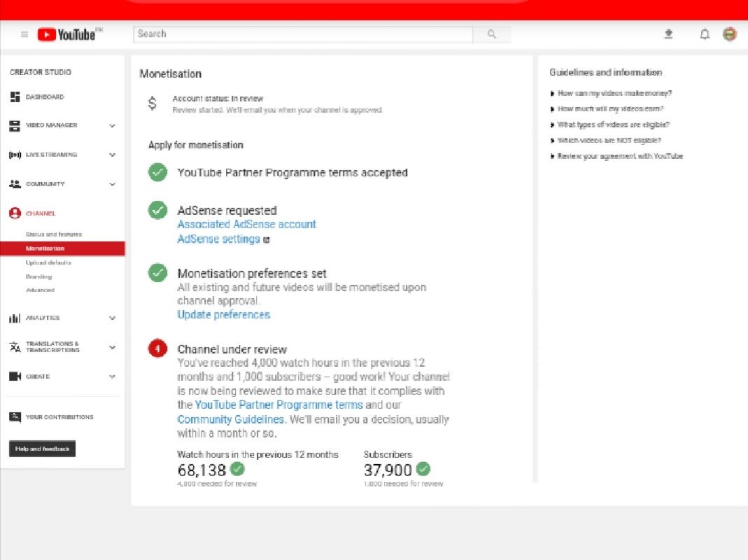The height and width of the screenshot is (560, 748).
Task: Click the green check beside AdSense requested
Action: pyautogui.click(x=157, y=210)
